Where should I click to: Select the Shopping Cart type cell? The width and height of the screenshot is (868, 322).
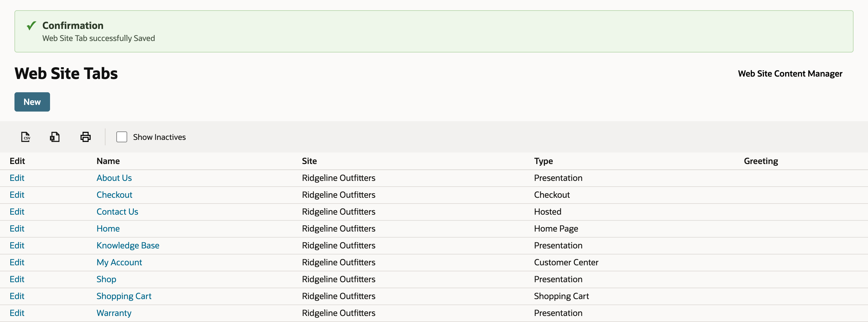(x=561, y=296)
